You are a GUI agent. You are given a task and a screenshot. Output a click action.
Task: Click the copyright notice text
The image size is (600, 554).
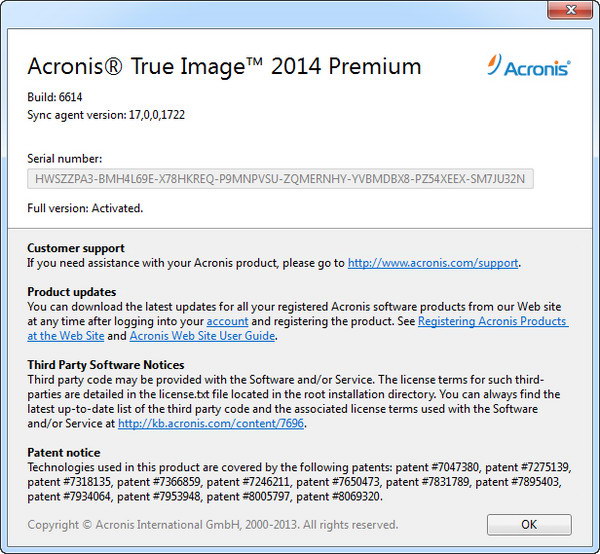(x=212, y=525)
